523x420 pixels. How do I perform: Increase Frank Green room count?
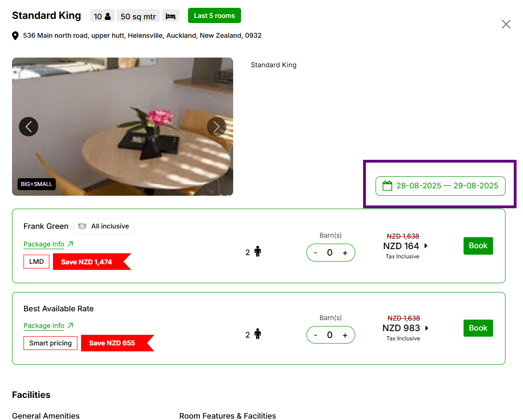click(x=345, y=253)
